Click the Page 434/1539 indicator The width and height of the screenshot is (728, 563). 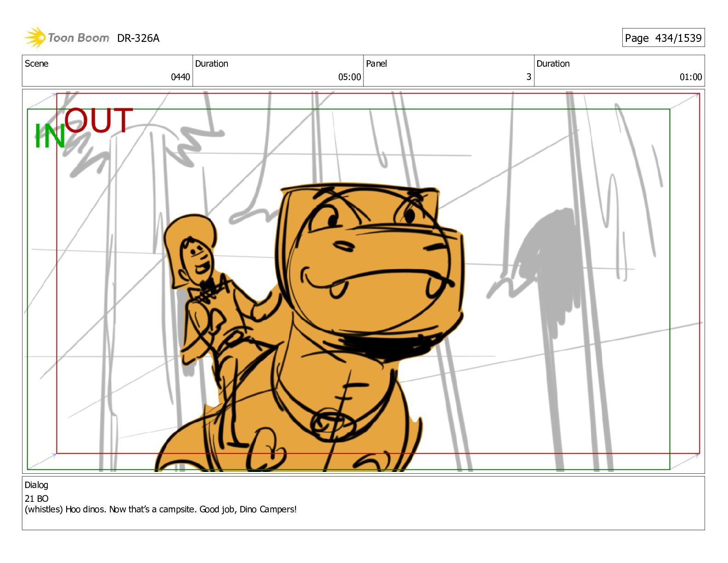tap(663, 38)
